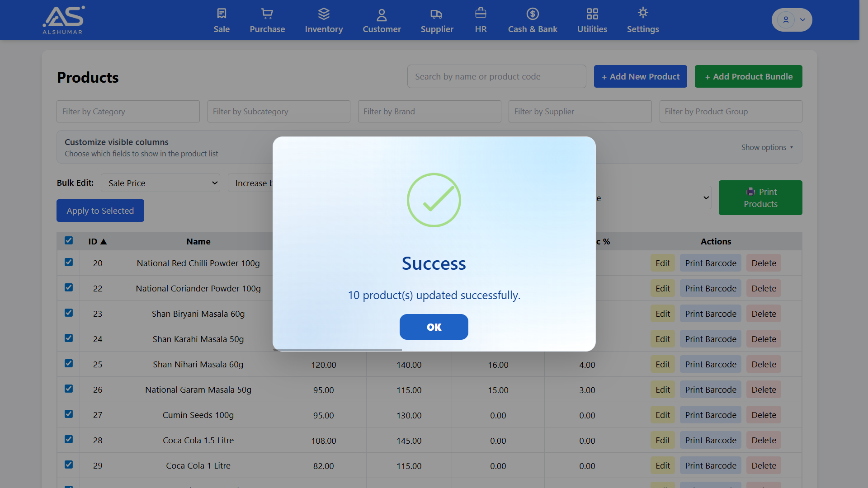The height and width of the screenshot is (488, 868).
Task: Click the Add New Product button
Action: tap(640, 76)
